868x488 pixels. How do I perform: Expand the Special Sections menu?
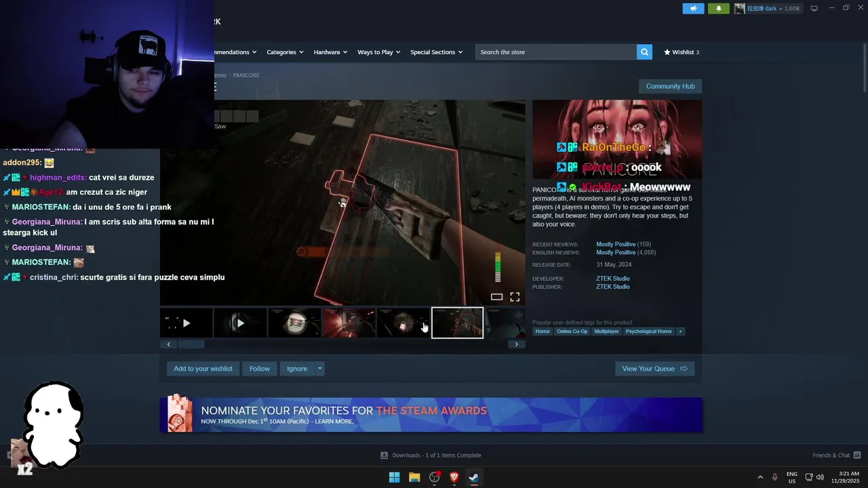pos(436,52)
